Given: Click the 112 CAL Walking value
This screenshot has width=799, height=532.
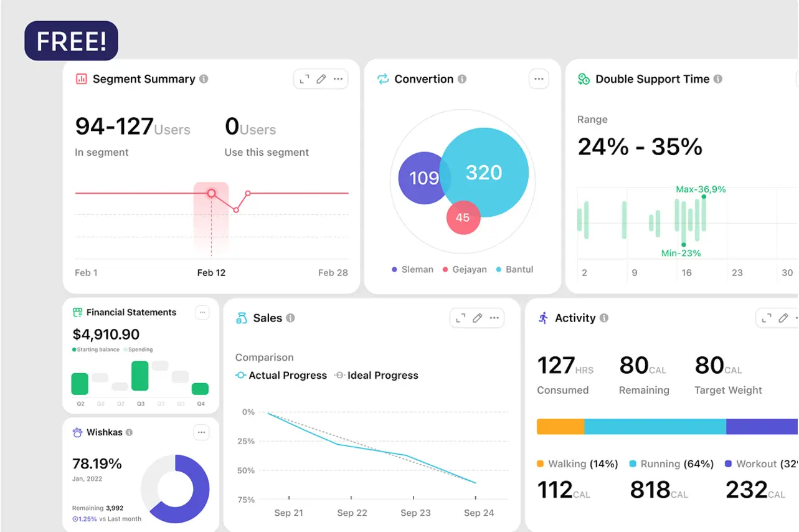Looking at the screenshot, I should [564, 490].
